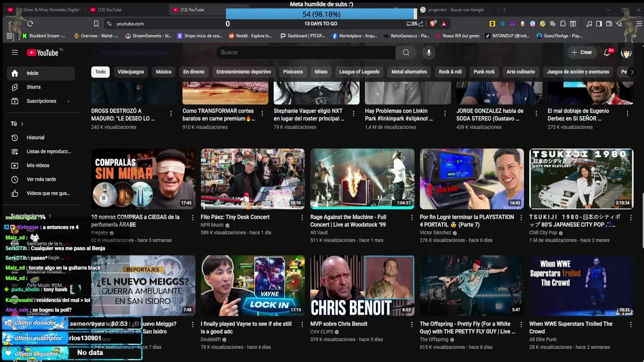The width and height of the screenshot is (644, 362).
Task: Open the Víctor Sánchez channel link
Action: [436, 232]
